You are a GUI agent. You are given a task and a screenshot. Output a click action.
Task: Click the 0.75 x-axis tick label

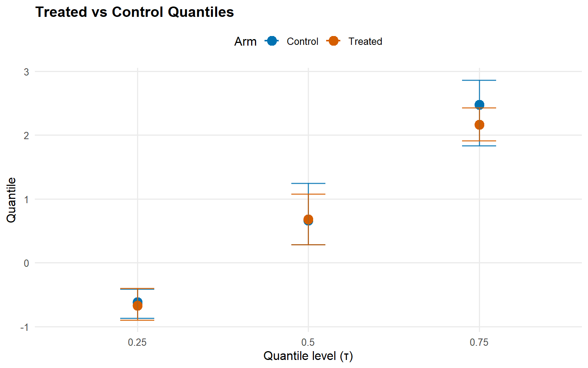(x=479, y=342)
